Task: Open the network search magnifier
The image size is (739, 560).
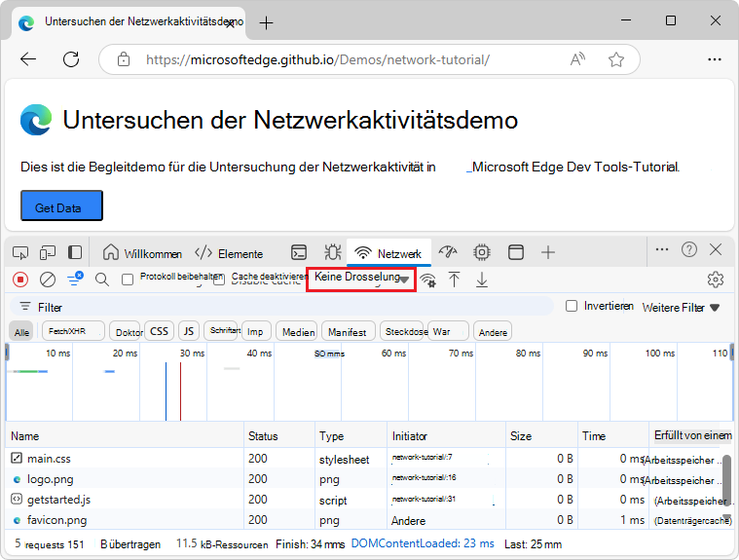Action: pos(102,280)
